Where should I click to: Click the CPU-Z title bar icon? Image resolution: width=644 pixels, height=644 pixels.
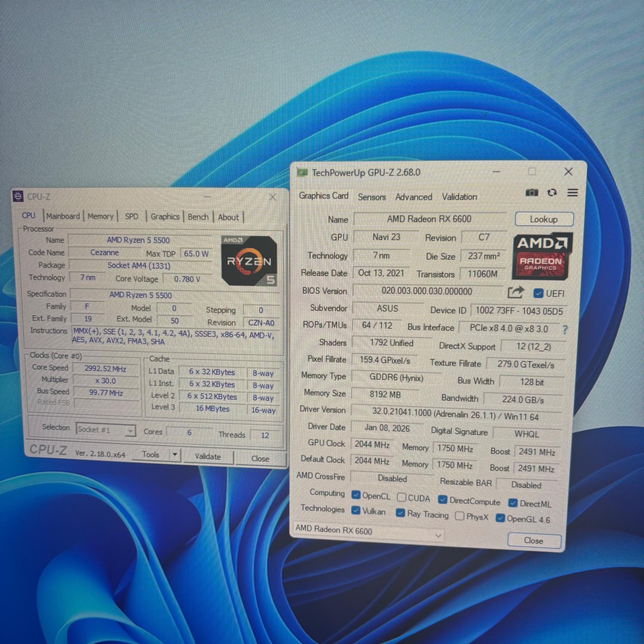point(18,196)
